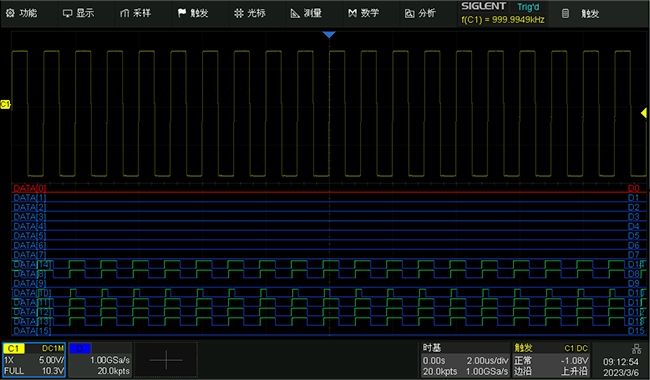650x380 pixels.
Task: Open the 分析 analysis menu
Action: coord(420,13)
